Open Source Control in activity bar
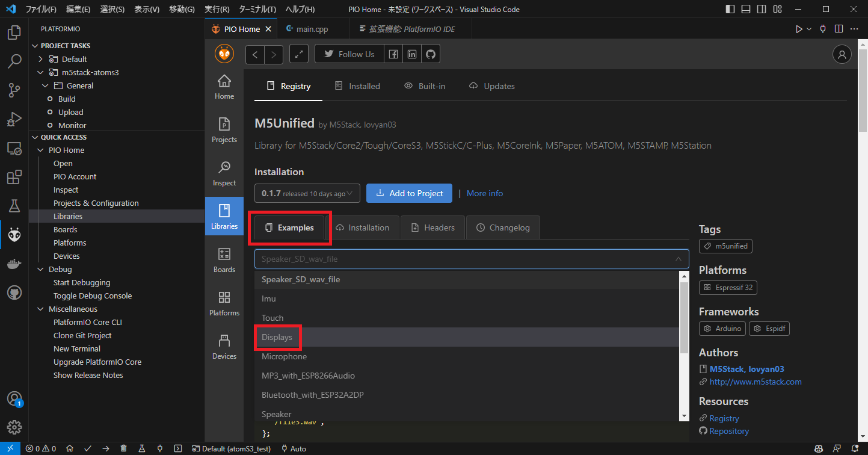868x455 pixels. pos(14,90)
